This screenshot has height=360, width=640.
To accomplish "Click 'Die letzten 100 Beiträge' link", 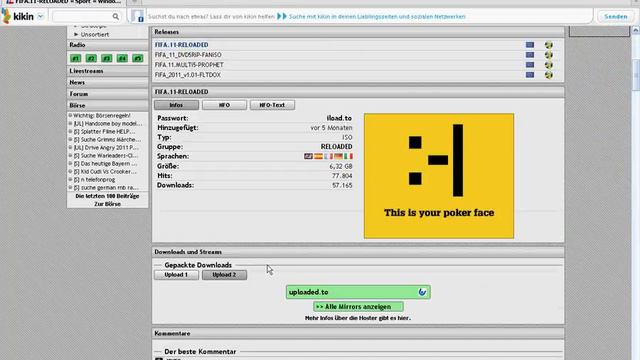I will tap(107, 196).
